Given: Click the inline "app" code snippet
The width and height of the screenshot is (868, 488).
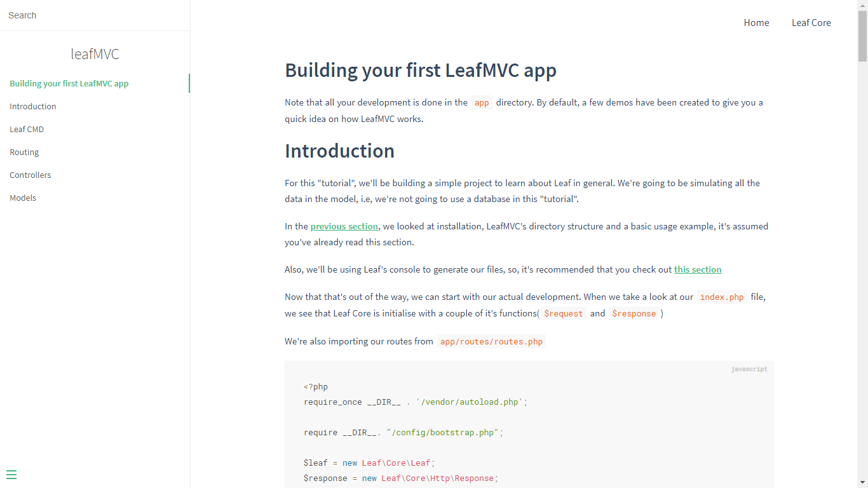Looking at the screenshot, I should (482, 102).
